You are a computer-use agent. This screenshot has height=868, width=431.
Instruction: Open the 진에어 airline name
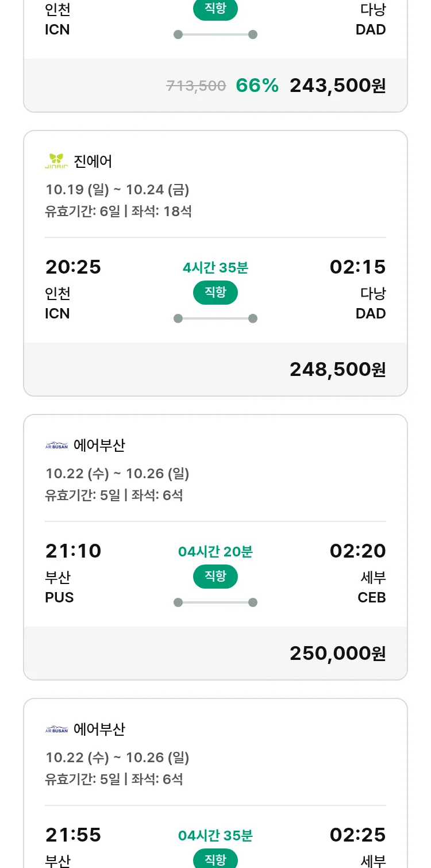pos(93,162)
